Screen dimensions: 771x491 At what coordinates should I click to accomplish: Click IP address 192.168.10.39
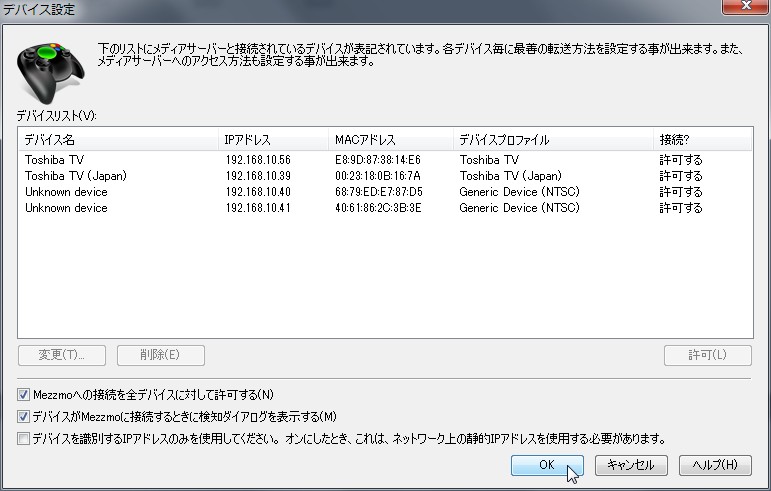[258, 175]
